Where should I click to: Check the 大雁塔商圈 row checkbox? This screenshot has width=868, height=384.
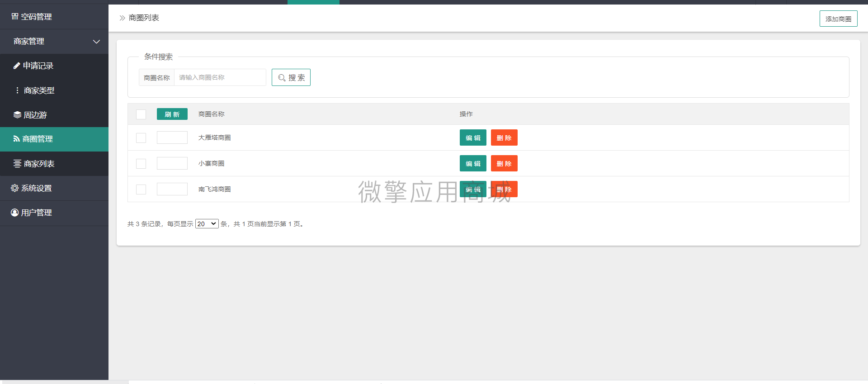(x=141, y=138)
